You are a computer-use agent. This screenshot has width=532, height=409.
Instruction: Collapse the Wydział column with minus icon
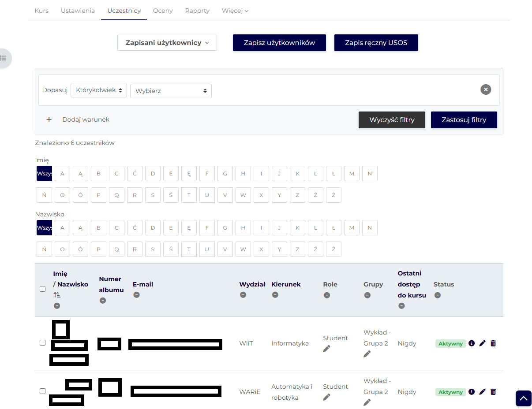pyautogui.click(x=243, y=295)
